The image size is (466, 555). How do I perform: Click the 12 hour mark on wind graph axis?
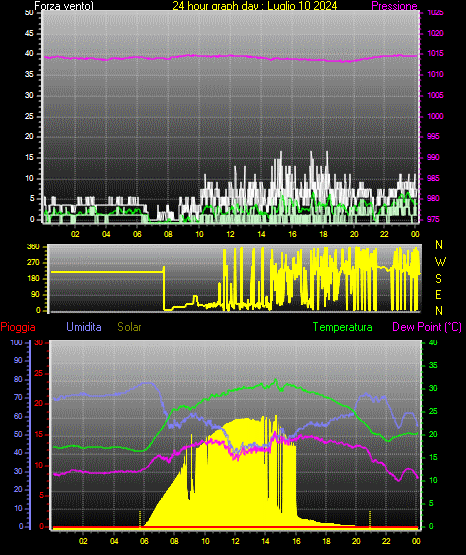tap(230, 234)
